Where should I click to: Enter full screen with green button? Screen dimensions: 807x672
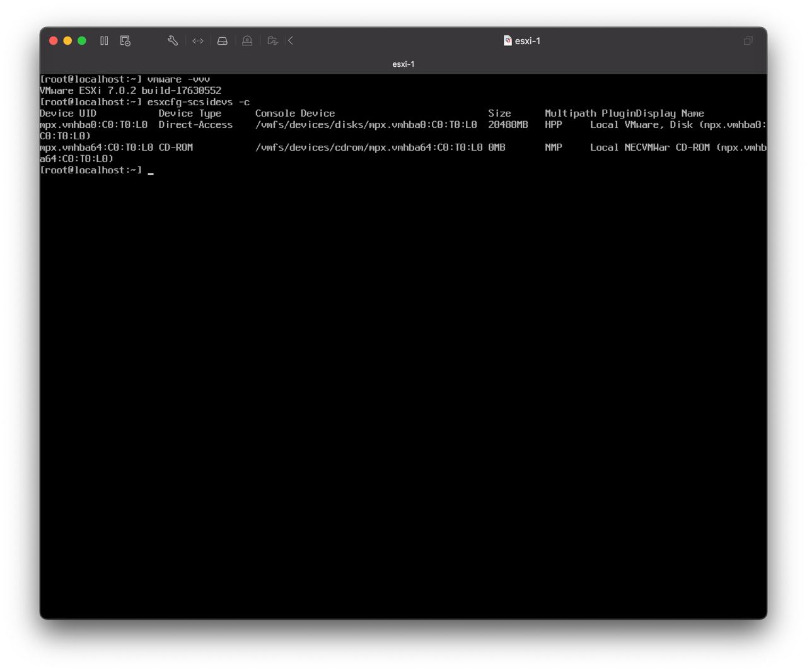click(82, 41)
